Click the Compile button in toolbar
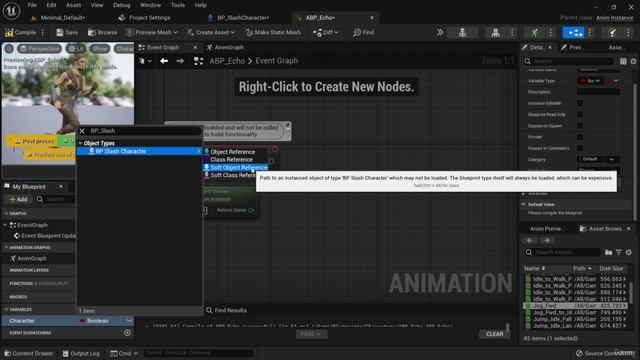Screen dimensions: 640x360 [x=20, y=32]
